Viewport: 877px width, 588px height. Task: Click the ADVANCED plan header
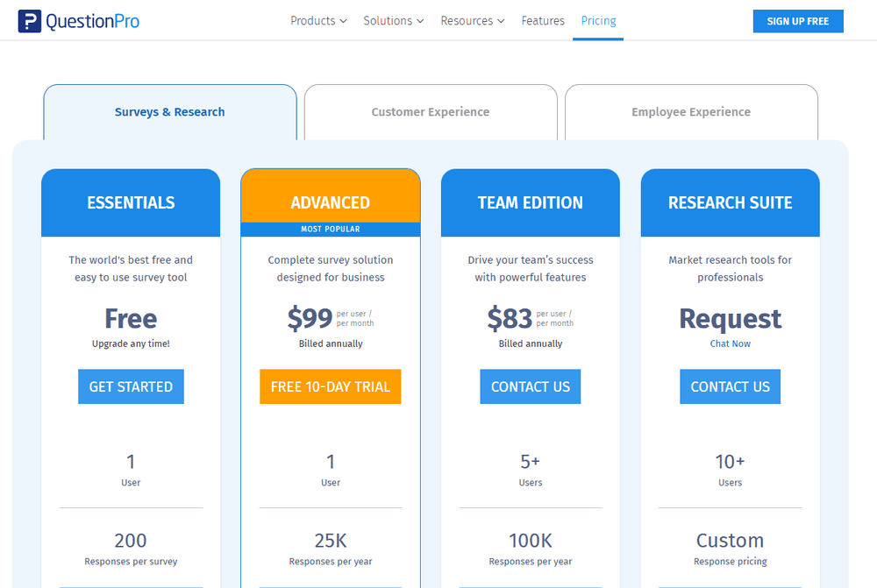click(331, 196)
